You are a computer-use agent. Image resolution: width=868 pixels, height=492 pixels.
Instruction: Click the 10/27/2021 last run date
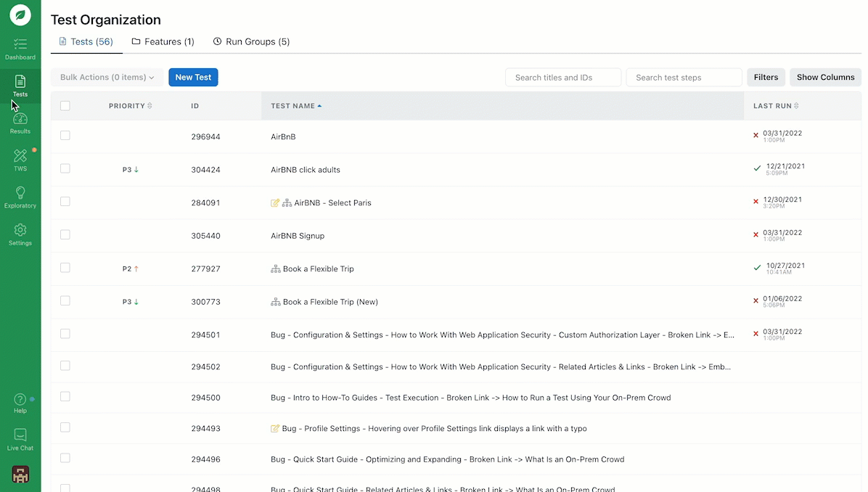[x=785, y=266]
